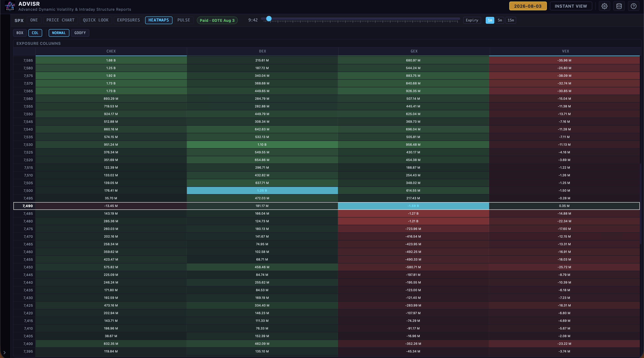Open the settings gear icon
This screenshot has height=358, width=644.
604,6
